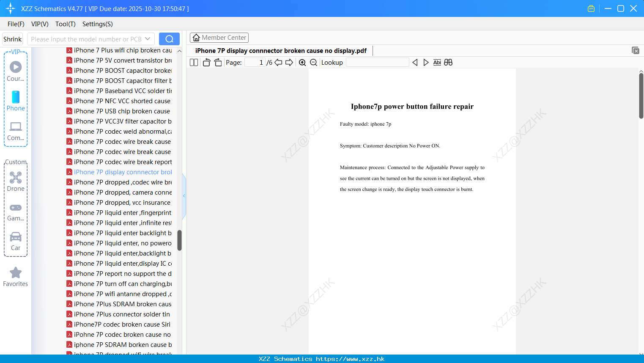Click the search button beside the model input
Viewport: 644px width, 363px height.
pos(169,39)
